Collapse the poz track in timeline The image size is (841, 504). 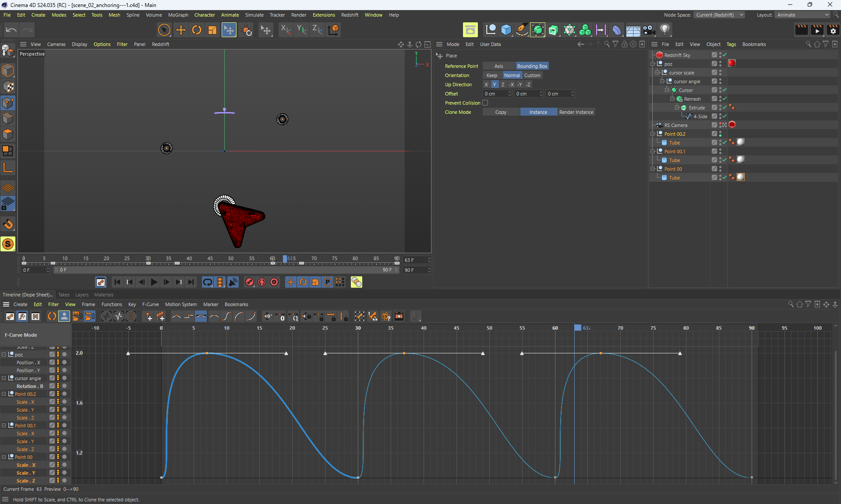click(x=4, y=355)
